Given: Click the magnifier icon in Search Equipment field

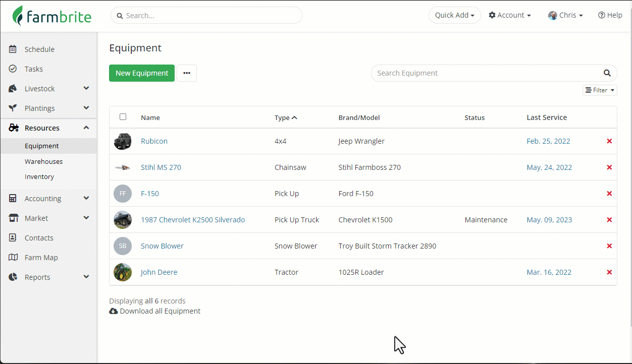Looking at the screenshot, I should click(x=607, y=73).
